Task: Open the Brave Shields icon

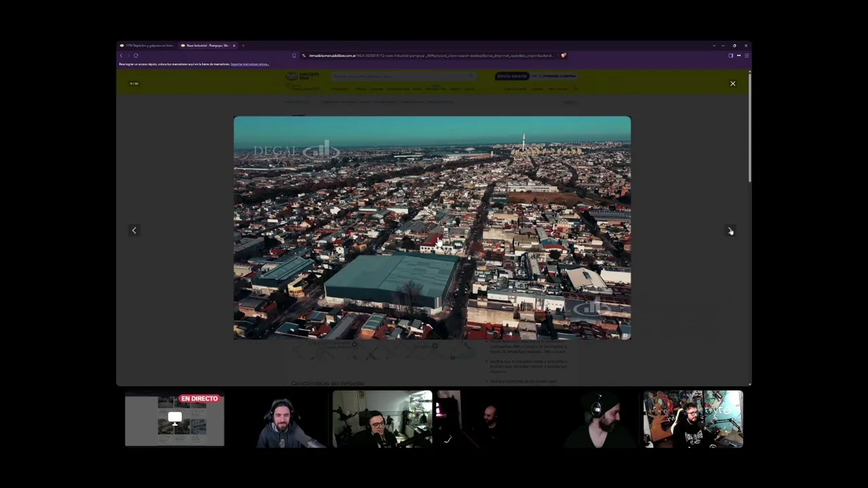Action: 564,56
